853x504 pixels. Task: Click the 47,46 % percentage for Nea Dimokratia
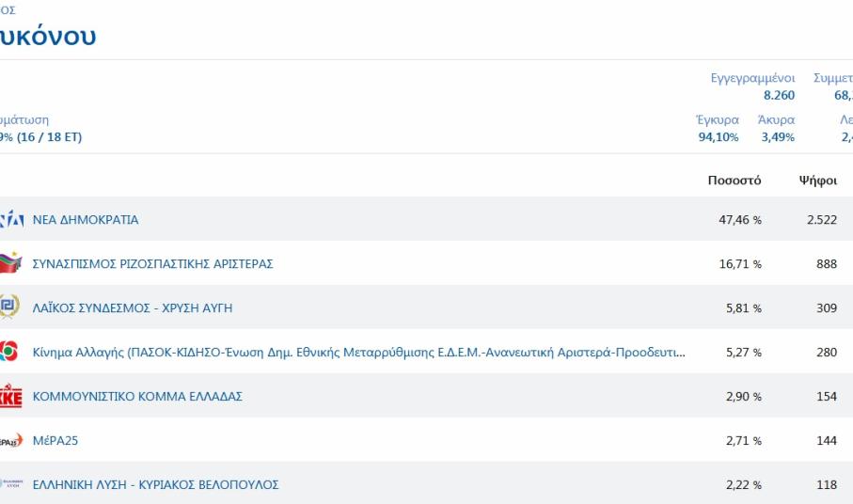click(x=740, y=220)
